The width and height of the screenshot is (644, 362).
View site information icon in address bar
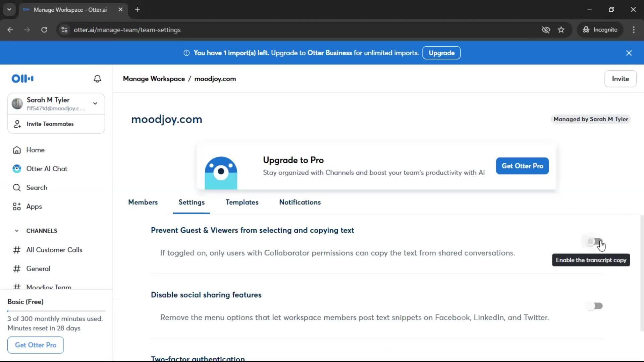64,30
